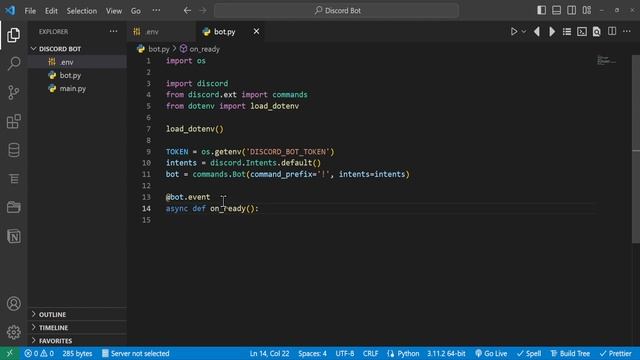The height and width of the screenshot is (360, 640).
Task: Expand the TIMELINE section
Action: [78, 327]
